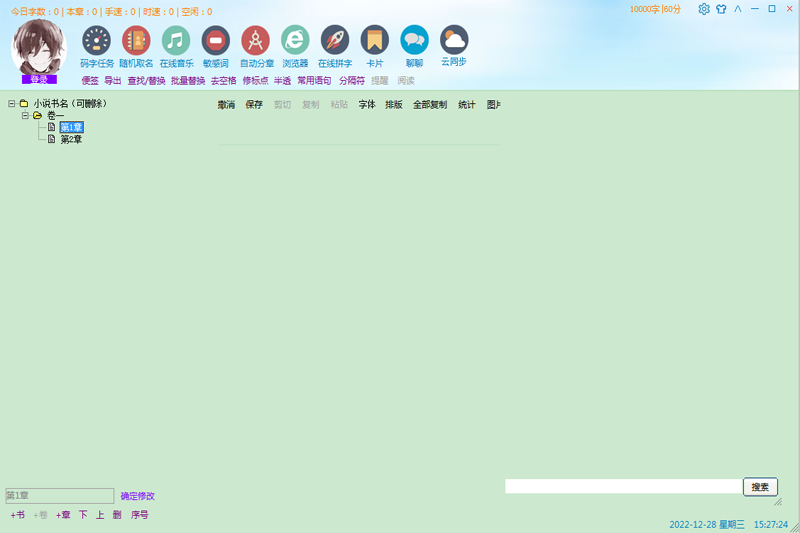Click 全部复制 in the editor toolbar

[430, 105]
